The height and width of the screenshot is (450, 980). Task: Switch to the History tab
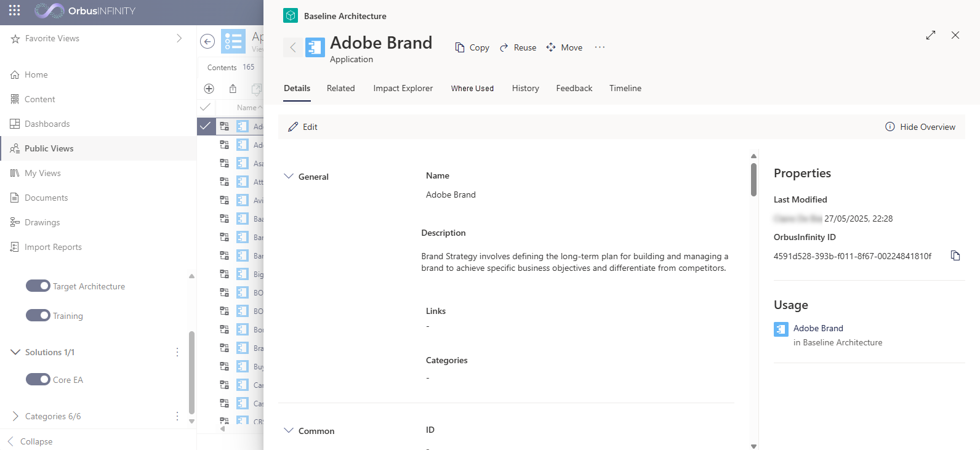[525, 88]
